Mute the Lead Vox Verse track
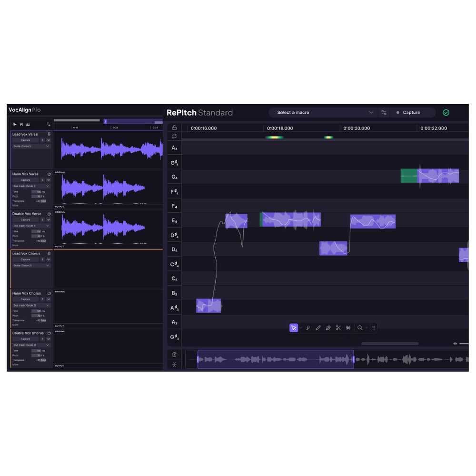This screenshot has height=476, width=476. click(48, 140)
